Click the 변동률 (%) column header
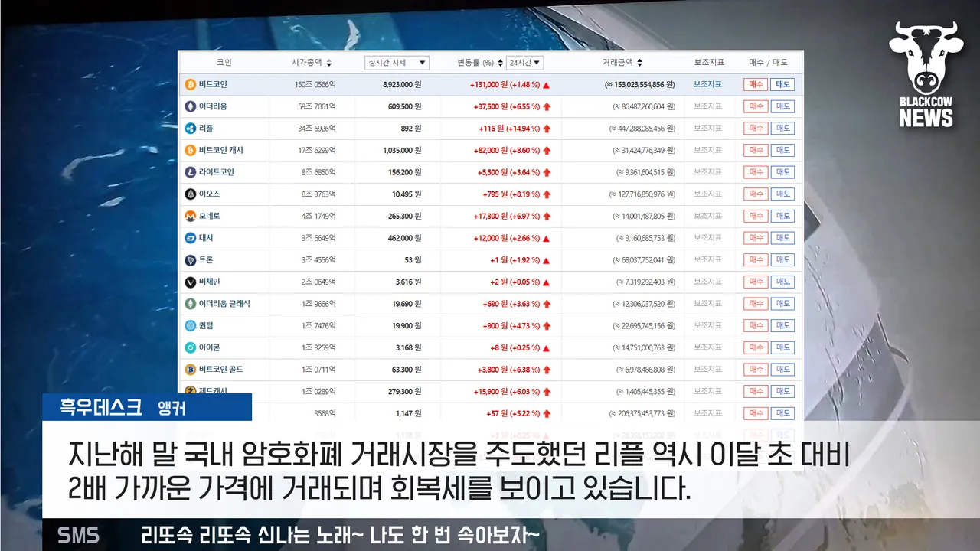The image size is (980, 551). pos(475,63)
